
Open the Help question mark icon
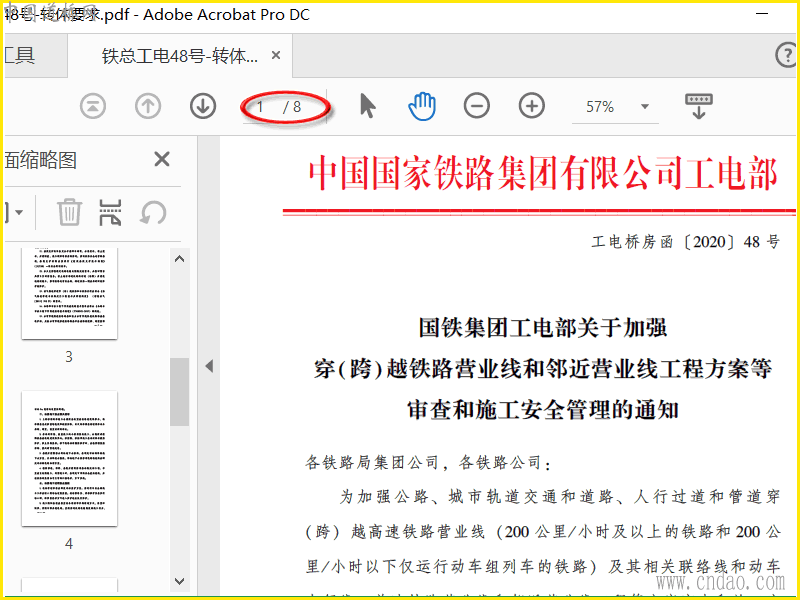point(786,55)
